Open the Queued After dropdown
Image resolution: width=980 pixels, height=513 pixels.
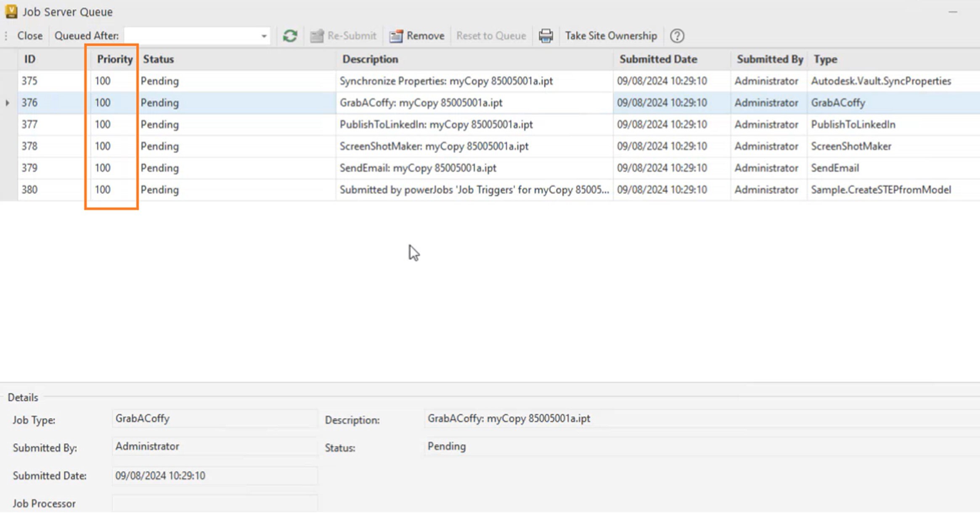(x=264, y=35)
